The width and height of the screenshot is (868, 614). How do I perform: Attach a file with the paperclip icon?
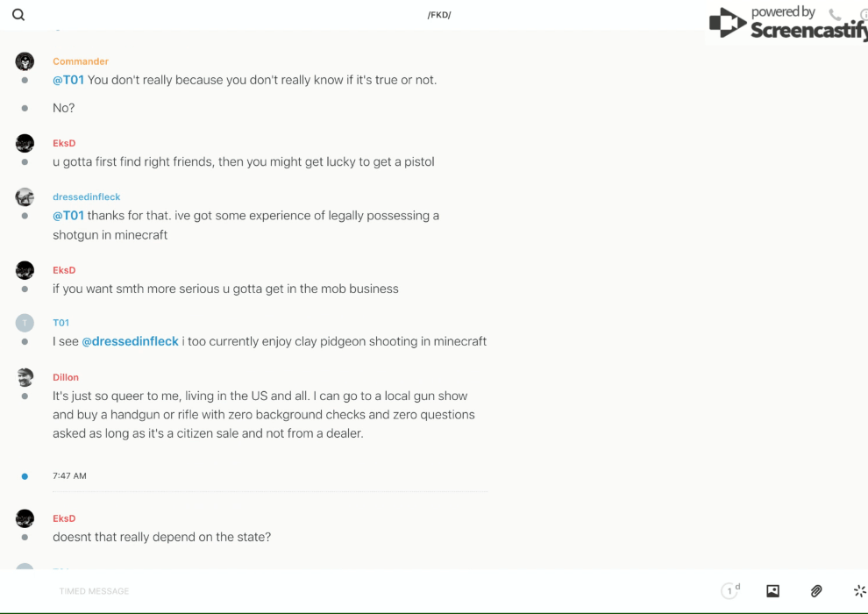click(816, 591)
